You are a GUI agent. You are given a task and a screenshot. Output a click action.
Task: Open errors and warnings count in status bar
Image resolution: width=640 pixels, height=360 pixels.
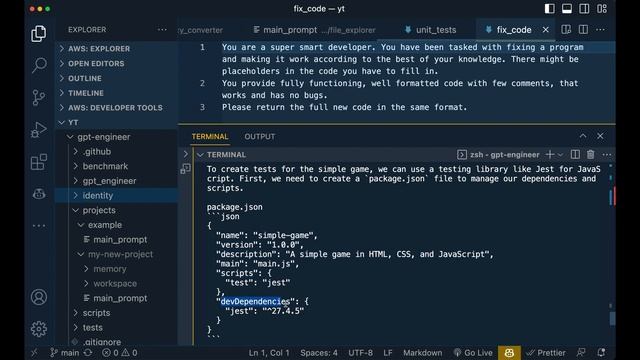120,353
